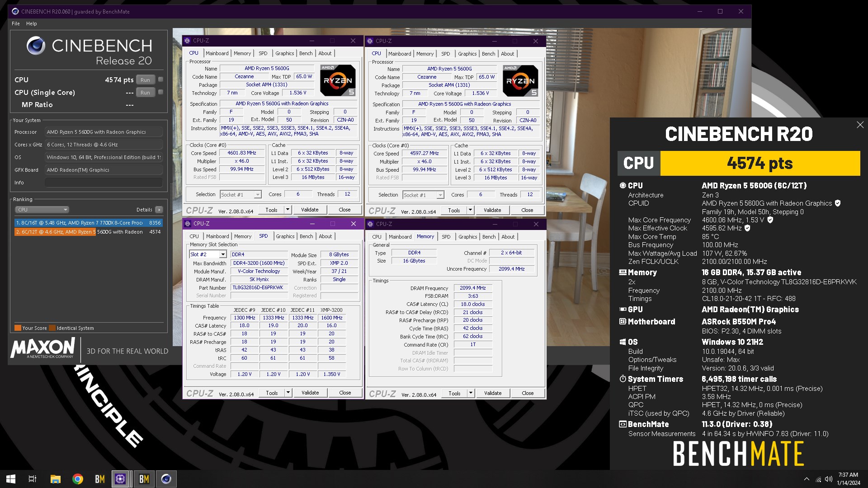The width and height of the screenshot is (868, 488).
Task: Click Tools button in top-left CPU-Z
Action: coord(272,210)
